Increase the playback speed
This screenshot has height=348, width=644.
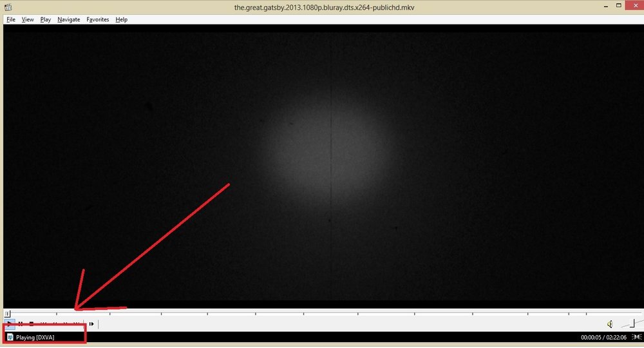coord(65,324)
